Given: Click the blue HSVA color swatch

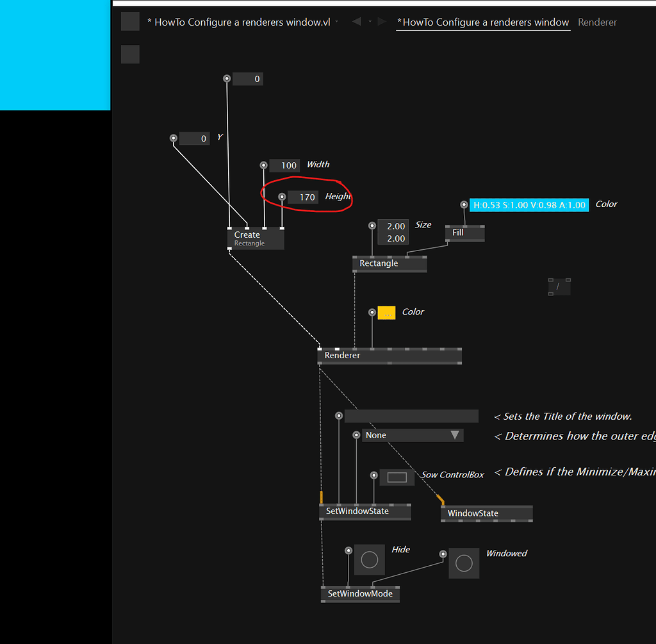Looking at the screenshot, I should 529,204.
